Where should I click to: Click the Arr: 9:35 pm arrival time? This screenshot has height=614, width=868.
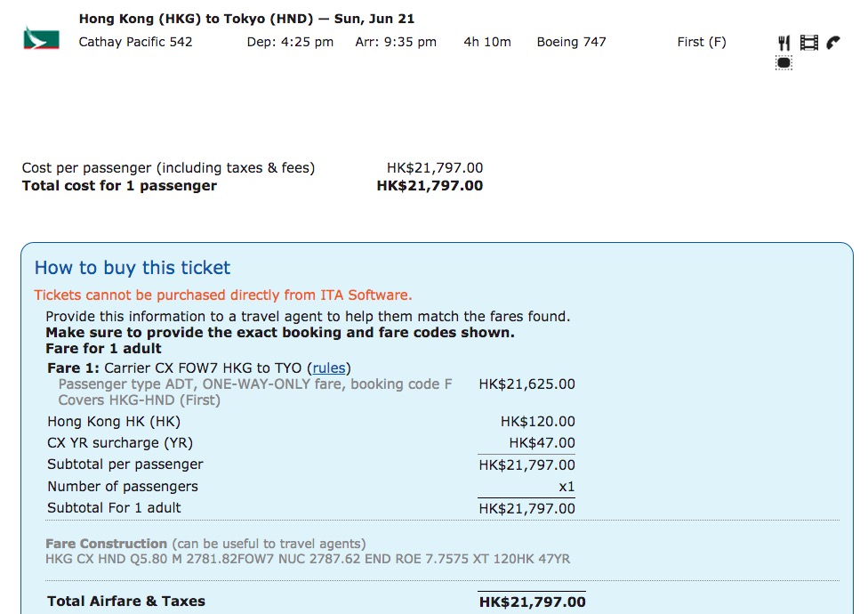[x=396, y=42]
